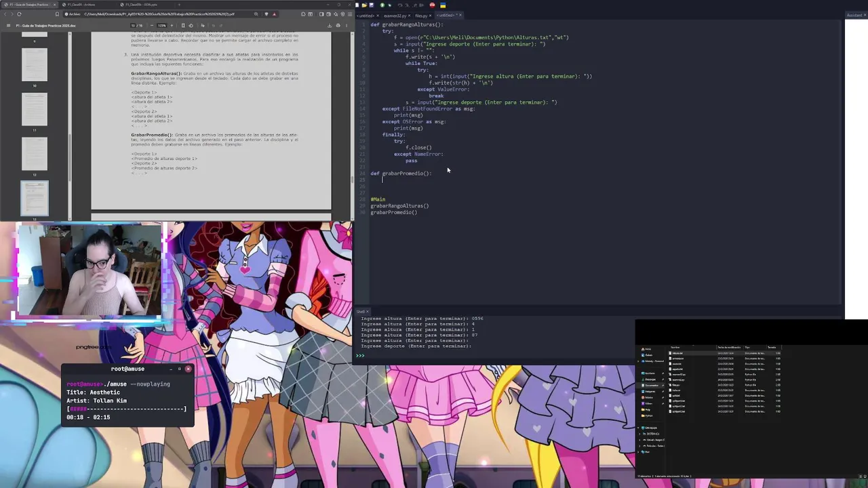Open the PDF viewer more options menu
This screenshot has height=488, width=868.
coord(347,26)
